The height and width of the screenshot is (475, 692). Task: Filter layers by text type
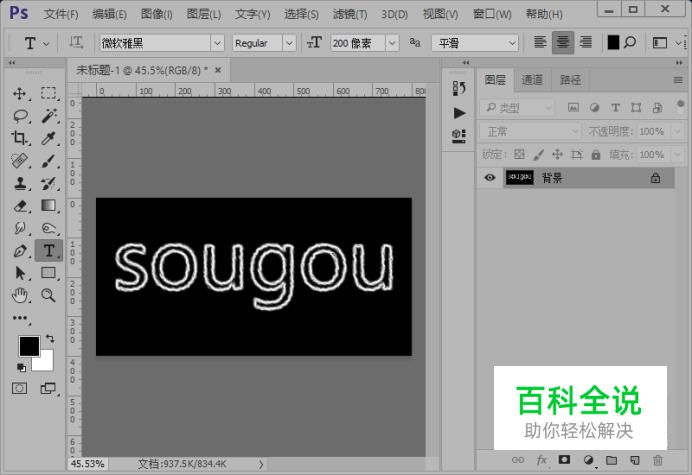pos(615,107)
